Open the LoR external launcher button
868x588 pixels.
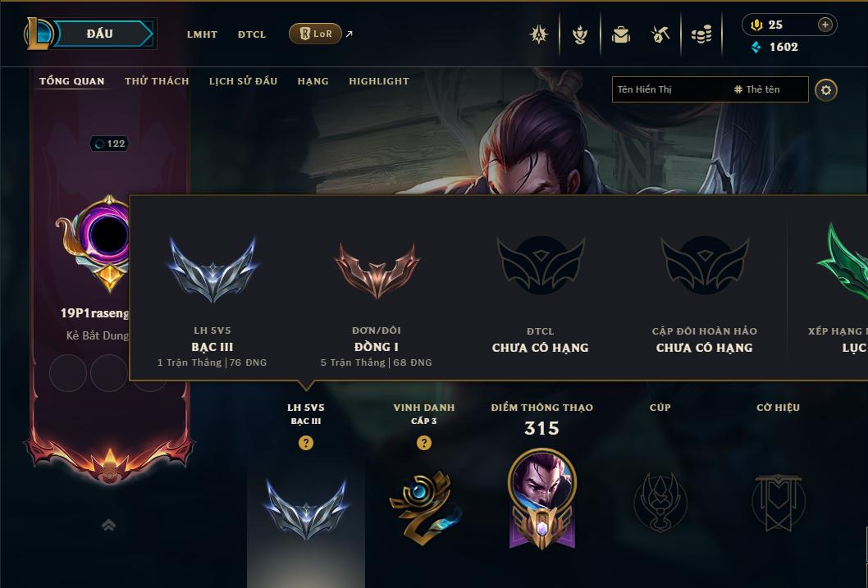(x=315, y=34)
